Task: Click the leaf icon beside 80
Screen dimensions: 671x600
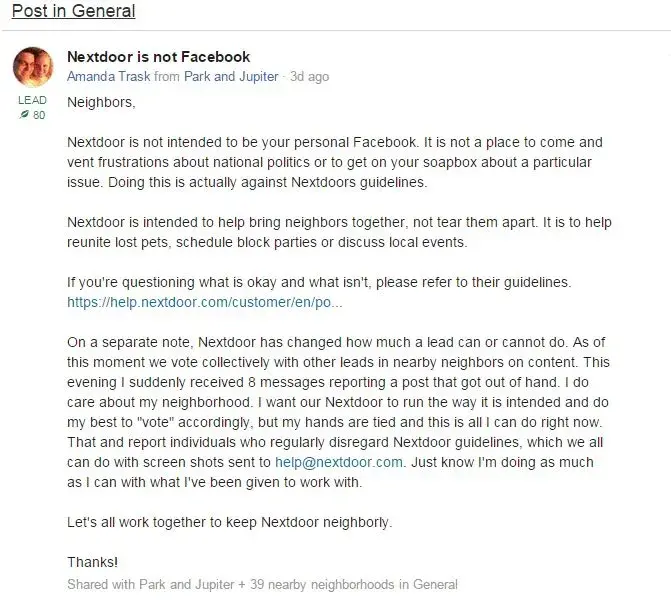Action: [x=24, y=116]
